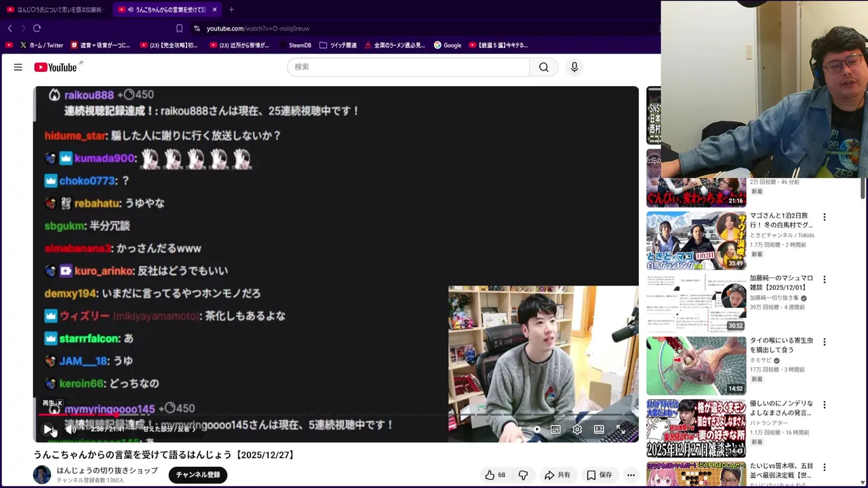Switch to the first はんじ〇う氏について tab

(56, 9)
